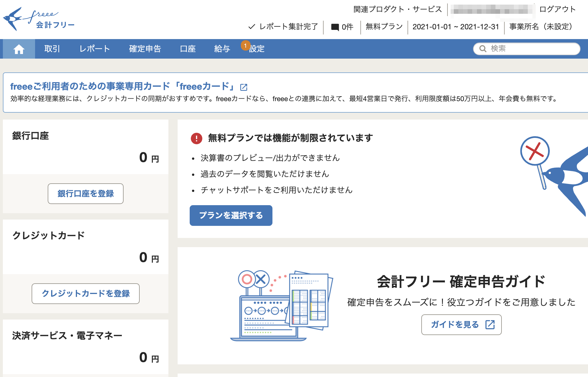Open the 口座 menu
The image size is (588, 377).
pyautogui.click(x=188, y=49)
